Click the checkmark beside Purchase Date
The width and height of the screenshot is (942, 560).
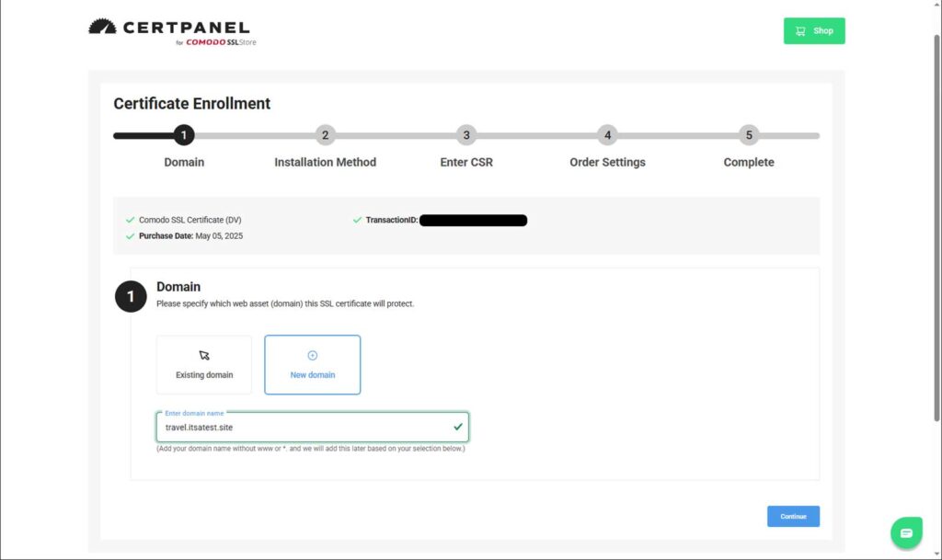(130, 236)
